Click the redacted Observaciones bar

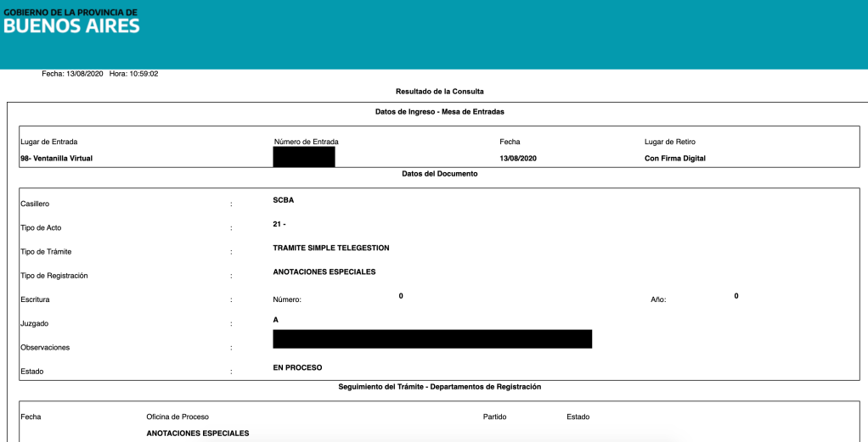[x=431, y=339]
